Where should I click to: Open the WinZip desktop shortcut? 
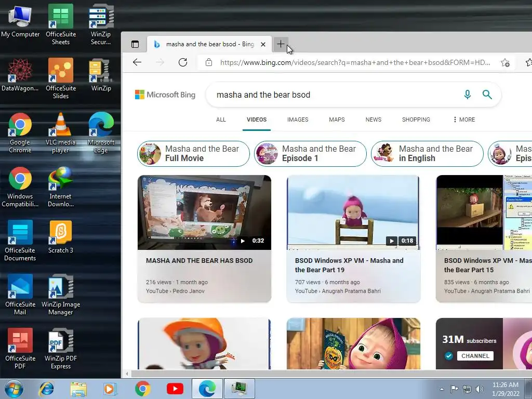click(101, 75)
